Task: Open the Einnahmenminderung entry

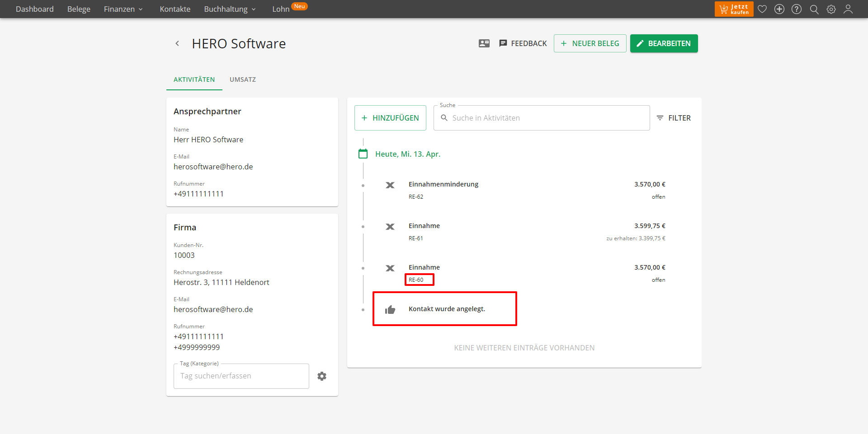Action: click(443, 184)
